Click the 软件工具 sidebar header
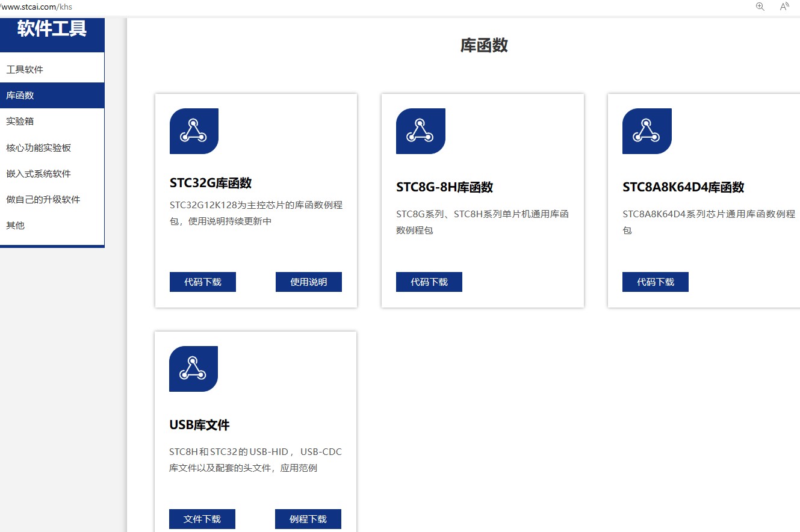 tap(52, 28)
